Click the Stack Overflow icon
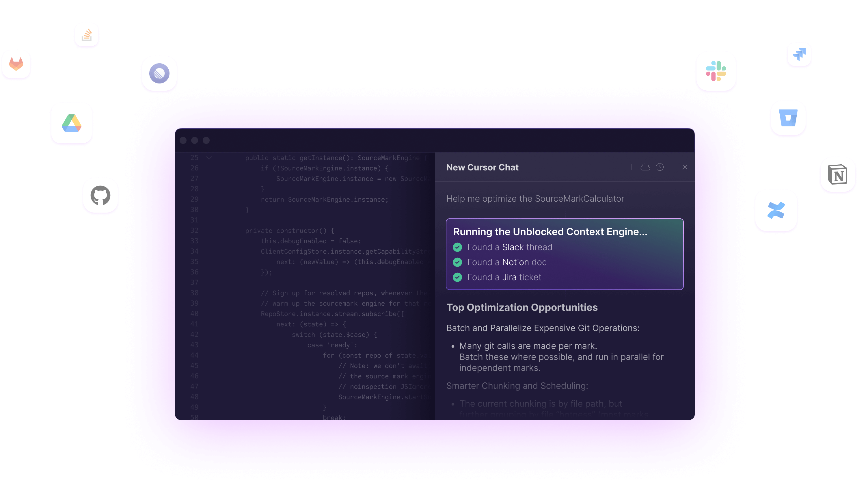Image resolution: width=868 pixels, height=487 pixels. [x=87, y=35]
